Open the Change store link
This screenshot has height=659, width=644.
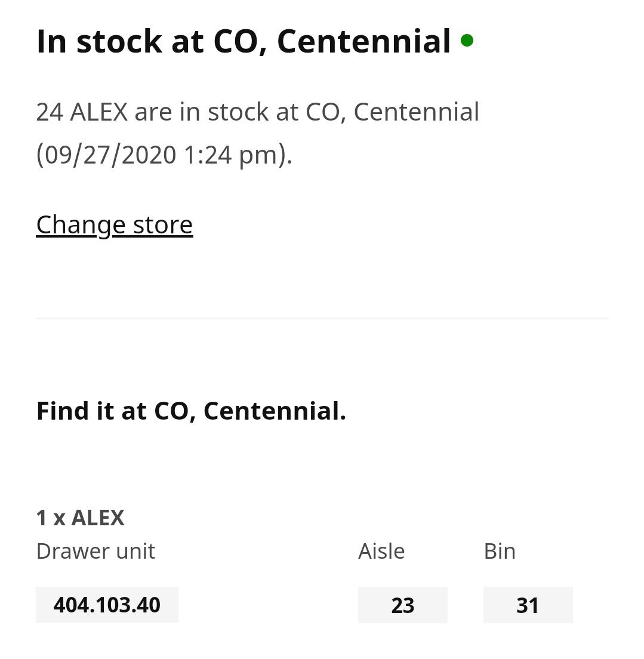[x=114, y=224]
